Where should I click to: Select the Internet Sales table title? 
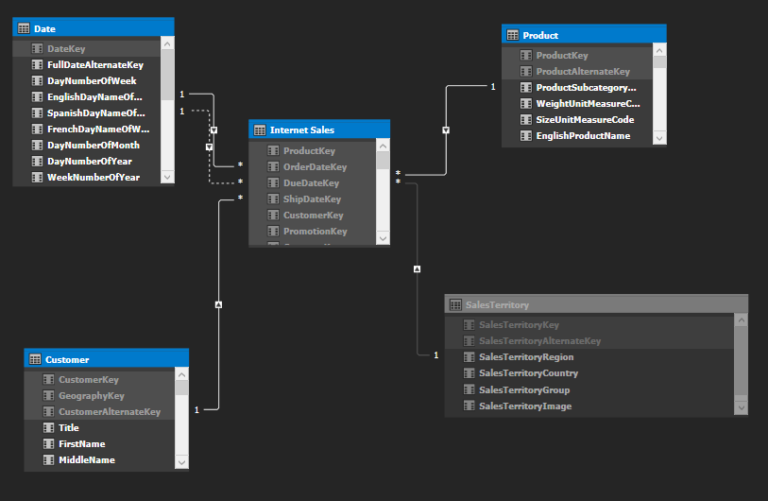(x=302, y=130)
